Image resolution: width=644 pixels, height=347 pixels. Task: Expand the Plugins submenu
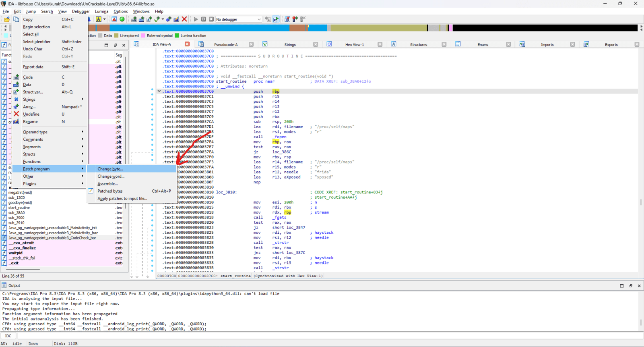tap(50, 184)
